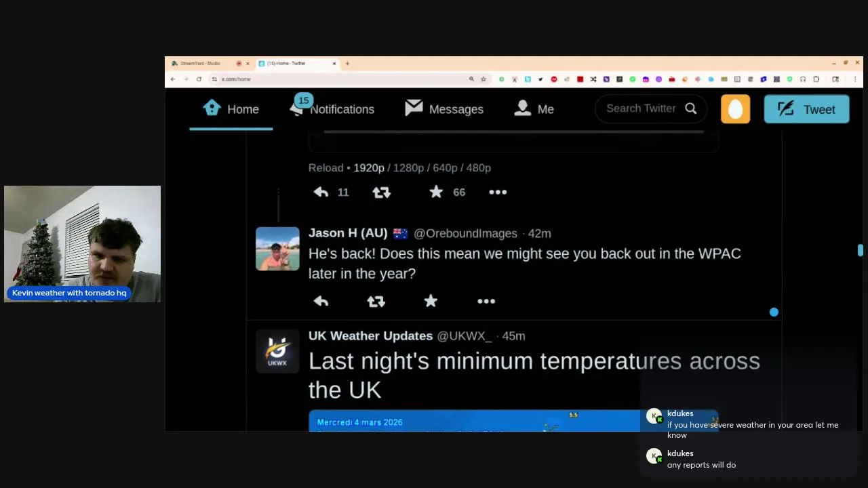
Task: Open the Me profile tab
Action: pyautogui.click(x=534, y=109)
